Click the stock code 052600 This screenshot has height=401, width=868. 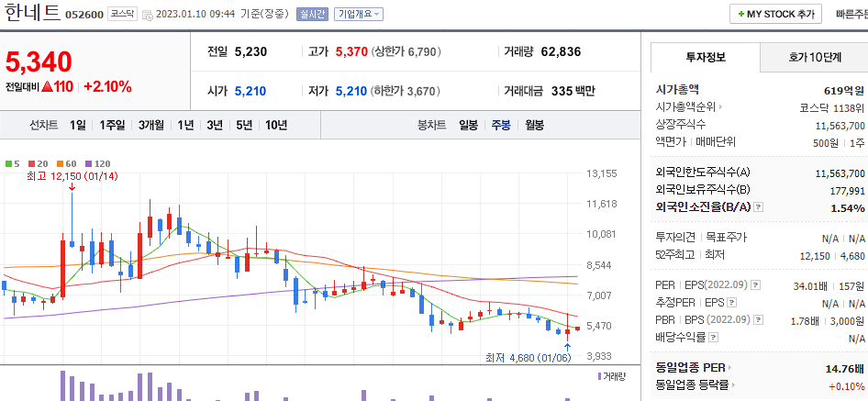tap(84, 15)
